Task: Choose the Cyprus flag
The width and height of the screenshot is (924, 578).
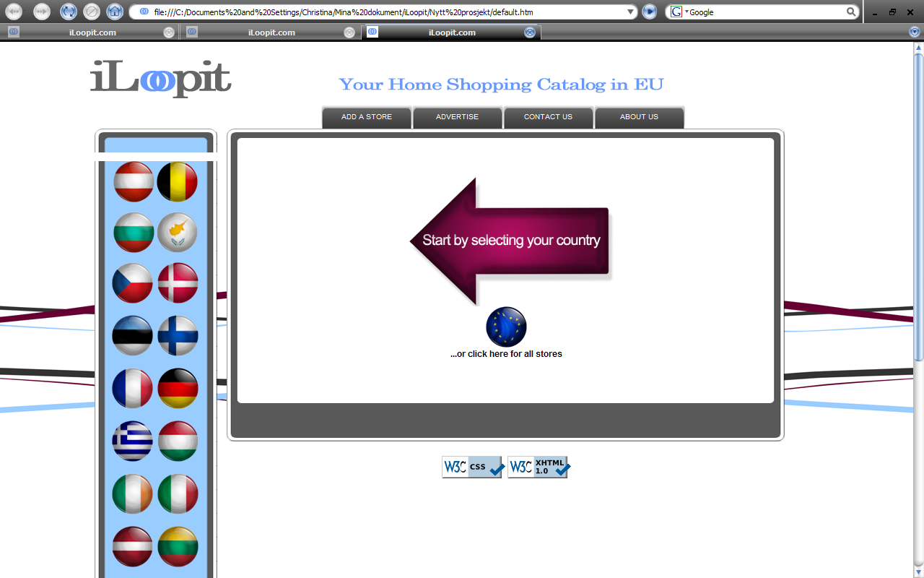Action: [x=177, y=232]
